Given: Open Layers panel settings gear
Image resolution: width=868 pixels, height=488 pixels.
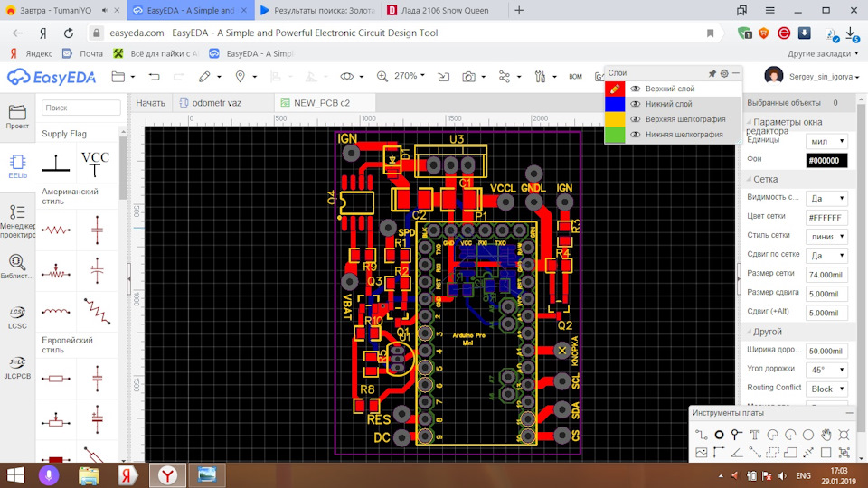Looking at the screenshot, I should point(724,73).
